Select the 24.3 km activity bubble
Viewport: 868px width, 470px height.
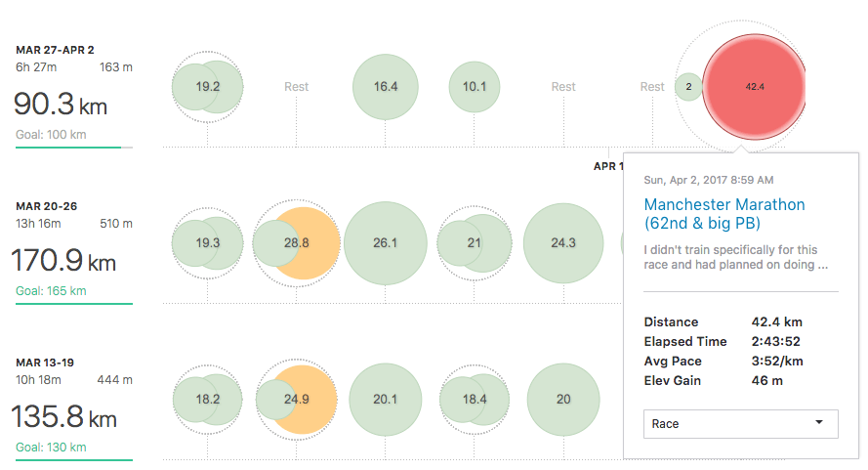coord(563,243)
